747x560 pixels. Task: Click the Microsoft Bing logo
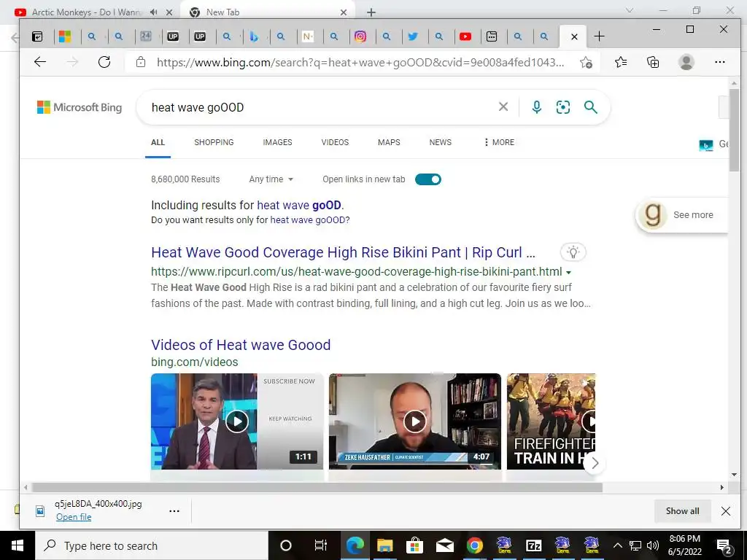[80, 107]
